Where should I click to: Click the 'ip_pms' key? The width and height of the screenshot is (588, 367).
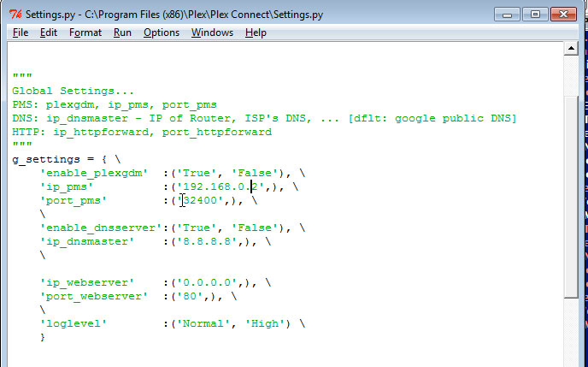67,186
